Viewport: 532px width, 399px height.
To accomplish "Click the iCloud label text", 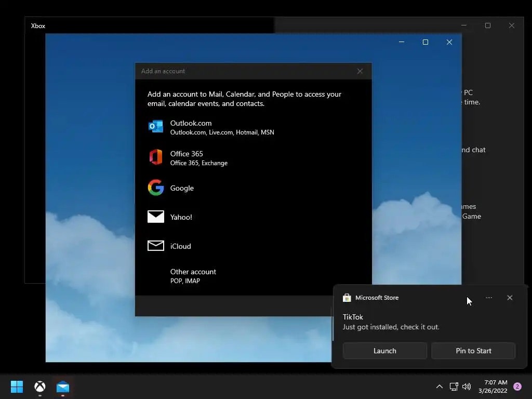I will pyautogui.click(x=180, y=246).
